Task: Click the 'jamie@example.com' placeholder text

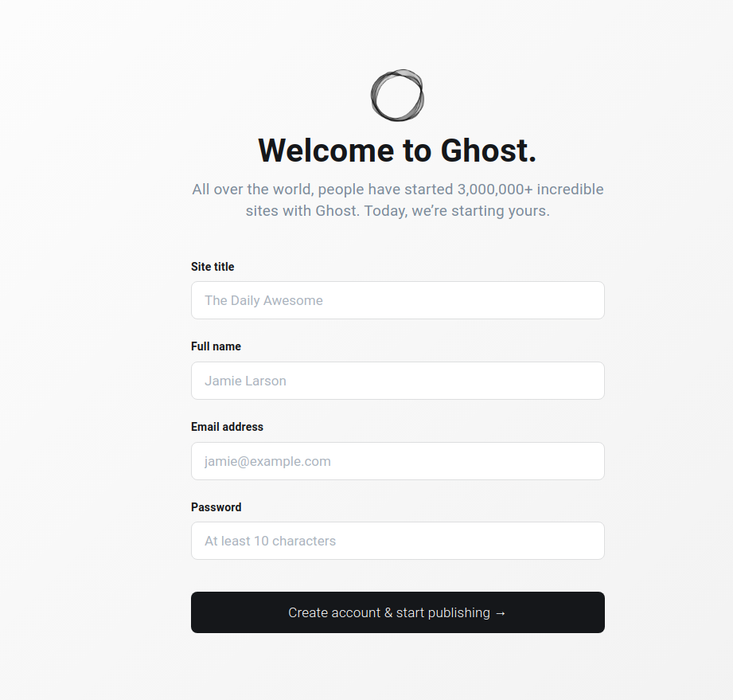Action: point(268,461)
